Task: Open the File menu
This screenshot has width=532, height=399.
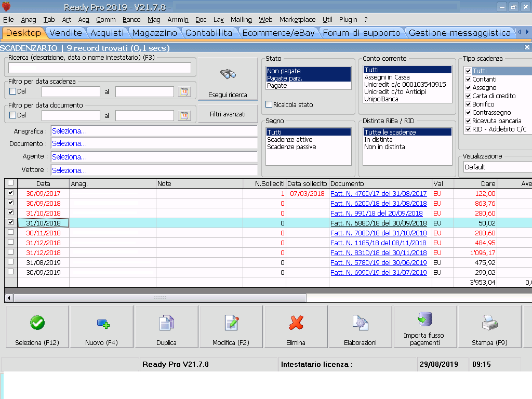Action: pos(8,20)
